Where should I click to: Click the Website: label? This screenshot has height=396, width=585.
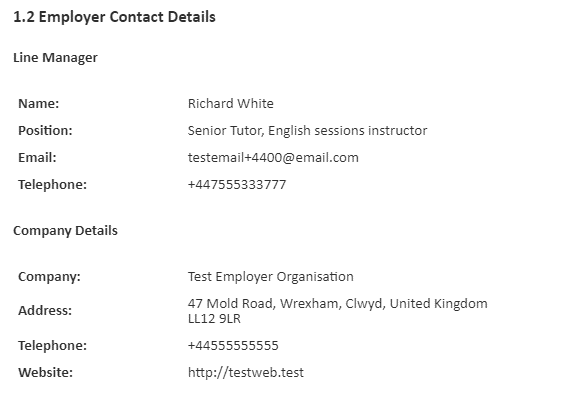click(46, 372)
